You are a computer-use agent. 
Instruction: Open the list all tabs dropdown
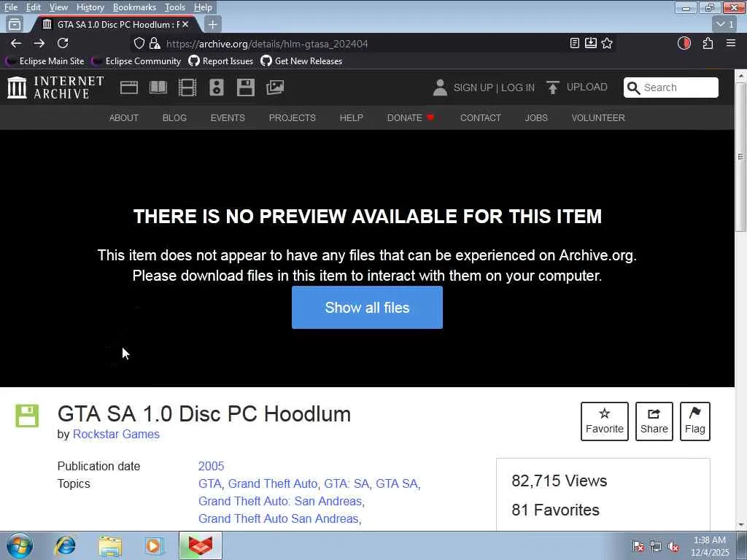(x=725, y=24)
